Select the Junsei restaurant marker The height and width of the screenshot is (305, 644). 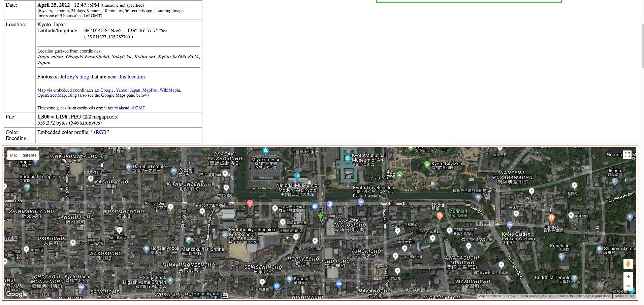551,218
